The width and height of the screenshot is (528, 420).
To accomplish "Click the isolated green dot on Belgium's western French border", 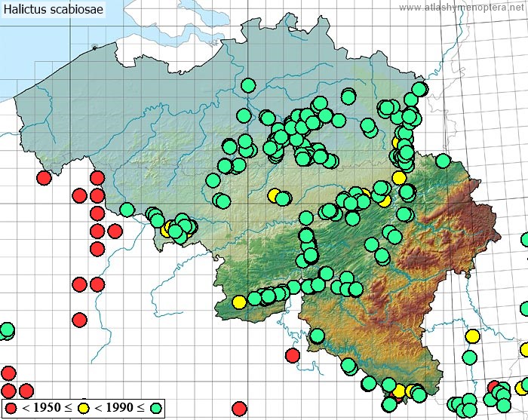I will pyautogui.click(x=127, y=210).
